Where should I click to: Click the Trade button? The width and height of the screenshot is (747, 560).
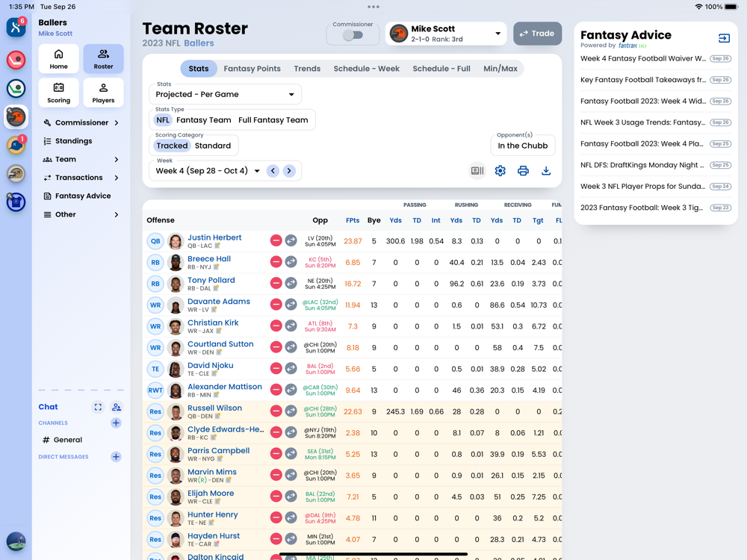[537, 34]
